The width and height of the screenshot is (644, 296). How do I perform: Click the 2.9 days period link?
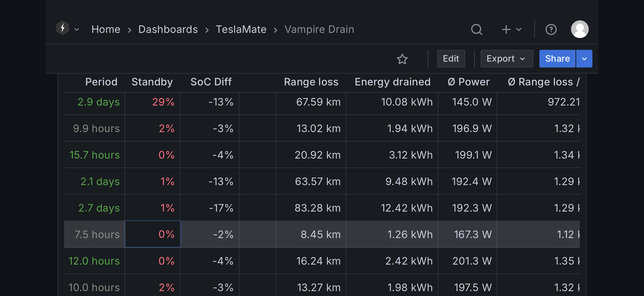pyautogui.click(x=98, y=102)
